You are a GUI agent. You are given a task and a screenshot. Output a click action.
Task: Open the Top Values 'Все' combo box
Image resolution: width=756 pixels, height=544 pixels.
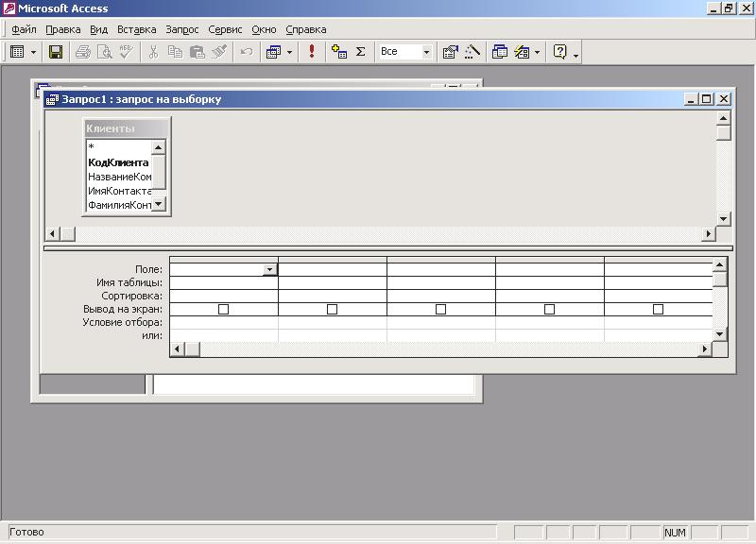405,52
